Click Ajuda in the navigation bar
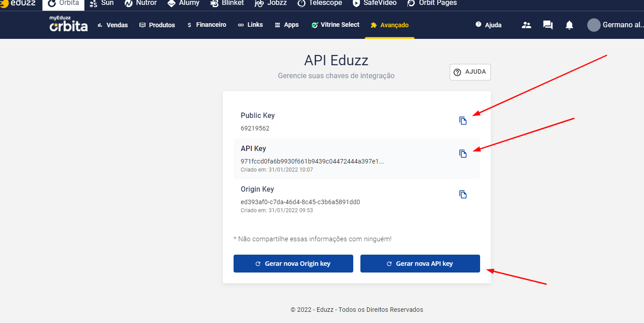This screenshot has height=323, width=644. click(x=489, y=25)
